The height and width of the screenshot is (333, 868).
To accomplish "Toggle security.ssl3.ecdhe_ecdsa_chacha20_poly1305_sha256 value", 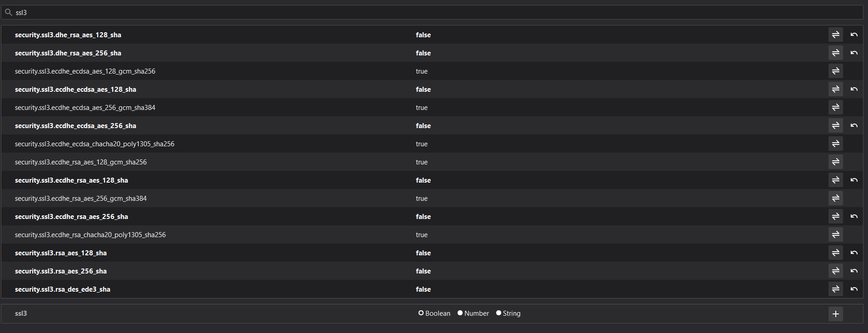I will pos(835,144).
